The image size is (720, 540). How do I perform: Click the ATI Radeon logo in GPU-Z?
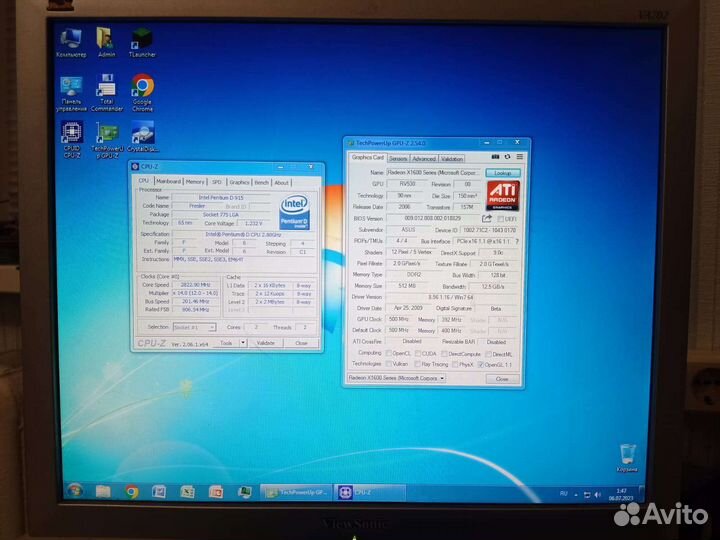(x=503, y=195)
